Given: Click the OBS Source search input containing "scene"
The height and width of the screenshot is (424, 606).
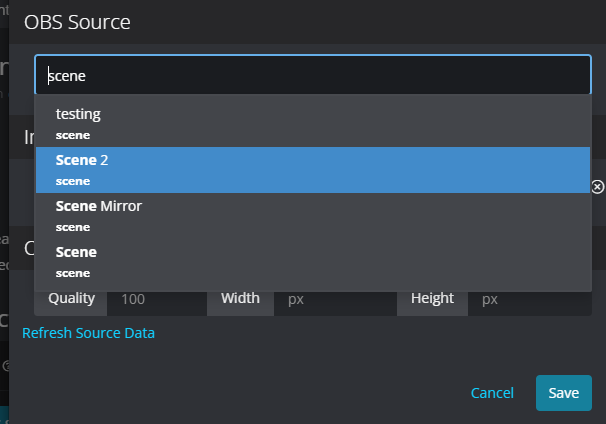Looking at the screenshot, I should (x=313, y=75).
